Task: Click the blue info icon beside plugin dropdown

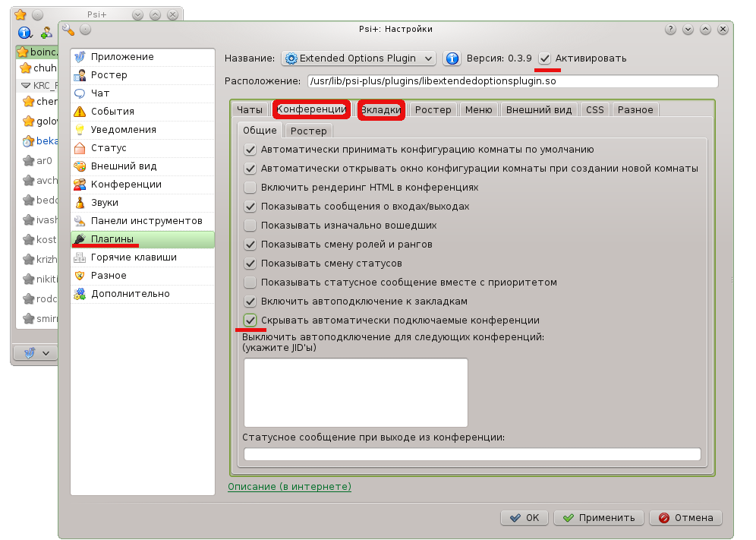Action: click(x=452, y=58)
